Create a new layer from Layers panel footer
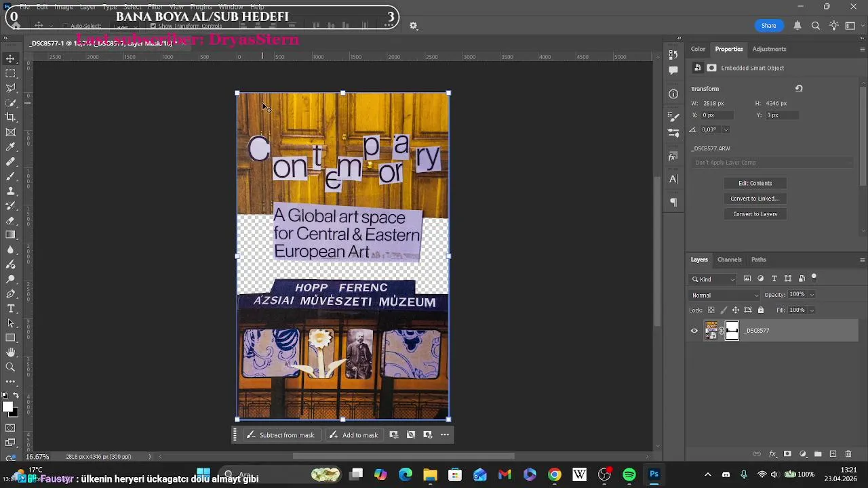This screenshot has height=488, width=868. (x=833, y=454)
